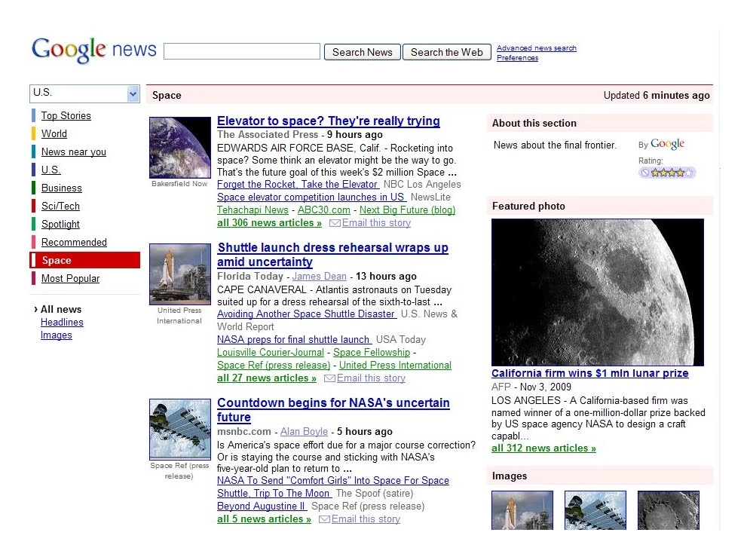Open the space station thumbnail in story list
Image resolution: width=747 pixels, height=560 pixels.
pos(180,430)
